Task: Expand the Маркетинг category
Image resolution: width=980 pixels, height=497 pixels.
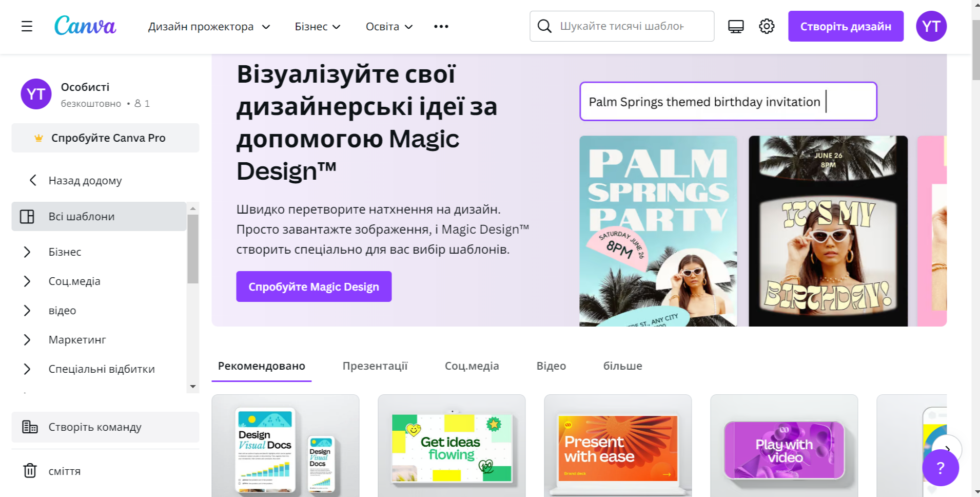Action: 27,339
